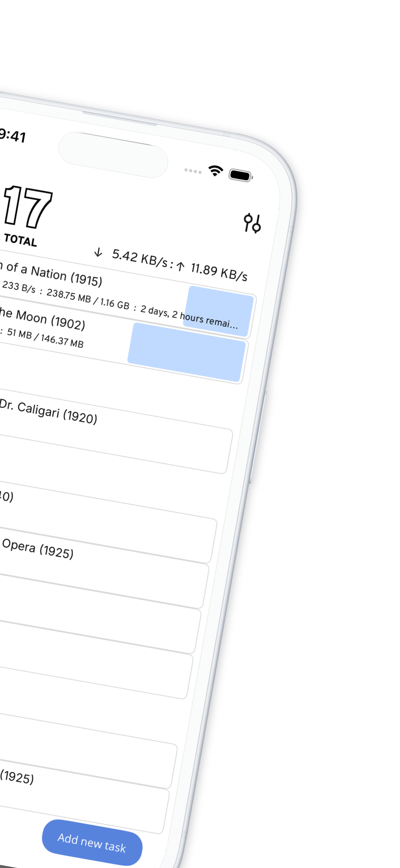400x868 pixels.
Task: Tap the blue progress block on Moon task
Action: tap(187, 352)
